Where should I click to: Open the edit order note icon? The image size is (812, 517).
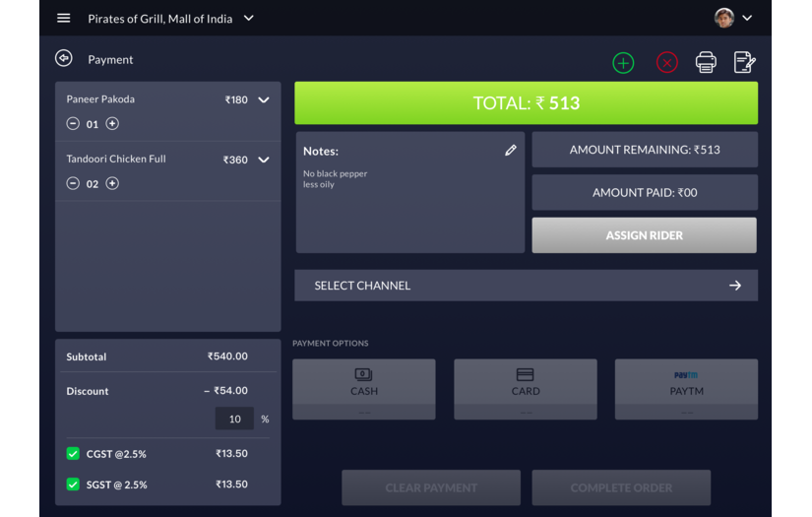click(x=745, y=62)
